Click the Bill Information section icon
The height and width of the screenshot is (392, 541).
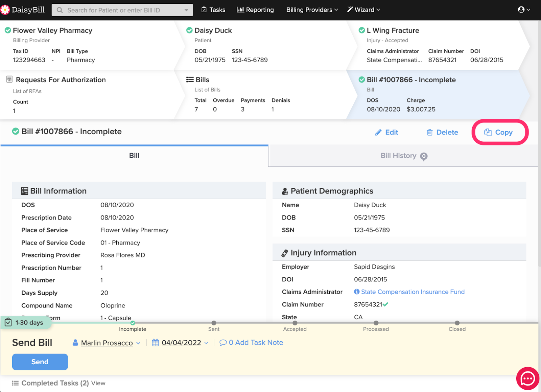[24, 191]
